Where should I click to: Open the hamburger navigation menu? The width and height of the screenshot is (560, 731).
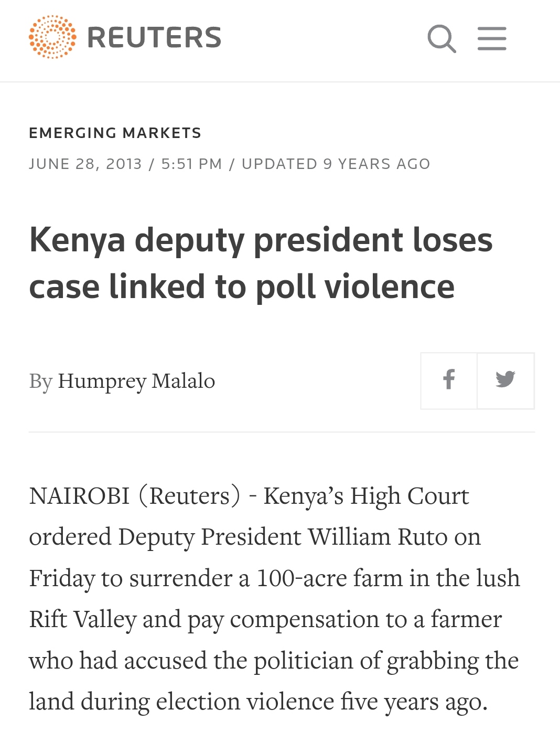point(492,38)
